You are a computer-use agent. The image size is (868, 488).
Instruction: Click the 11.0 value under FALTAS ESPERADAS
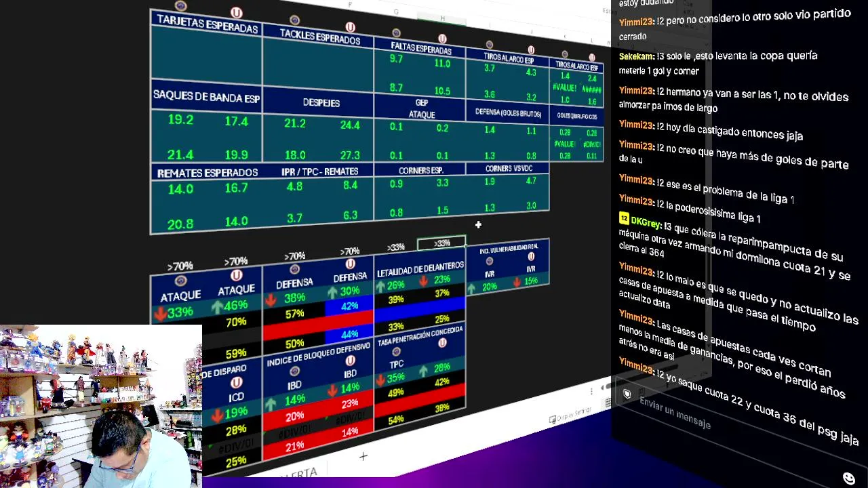pyautogui.click(x=442, y=64)
